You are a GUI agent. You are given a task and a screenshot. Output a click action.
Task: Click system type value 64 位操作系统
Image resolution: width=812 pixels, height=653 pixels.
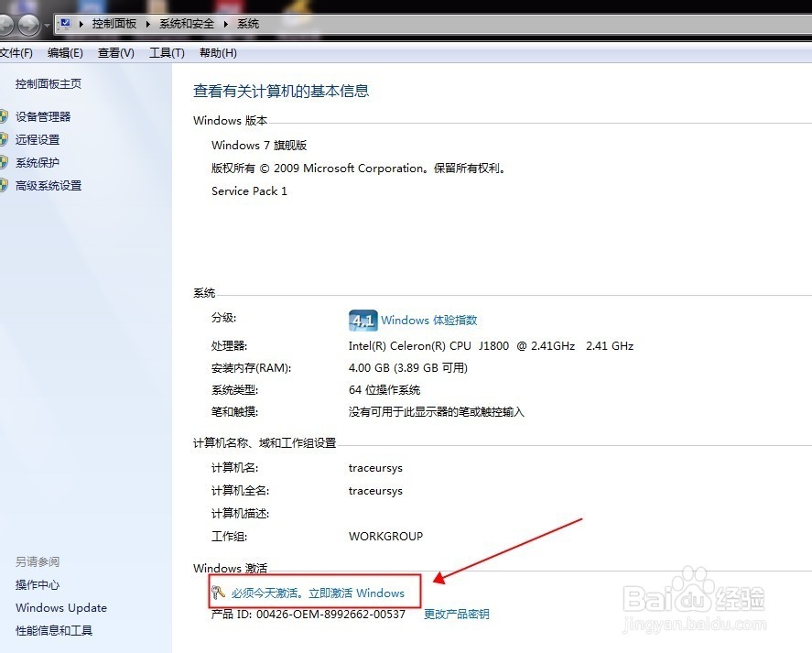pyautogui.click(x=384, y=390)
